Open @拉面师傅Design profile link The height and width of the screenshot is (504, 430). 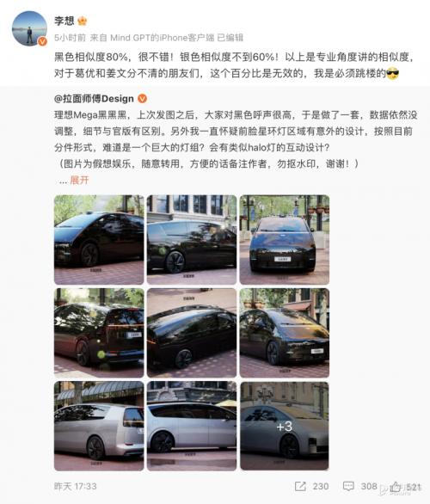click(94, 99)
